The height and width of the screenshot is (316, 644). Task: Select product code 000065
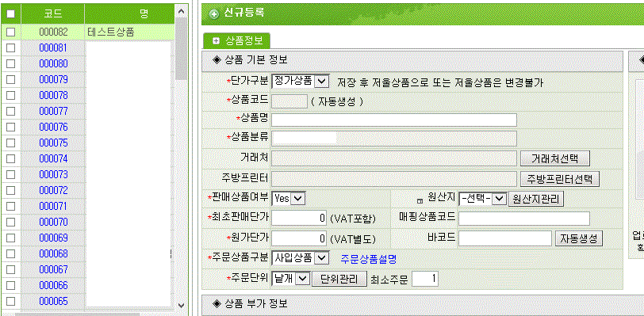pos(53,301)
